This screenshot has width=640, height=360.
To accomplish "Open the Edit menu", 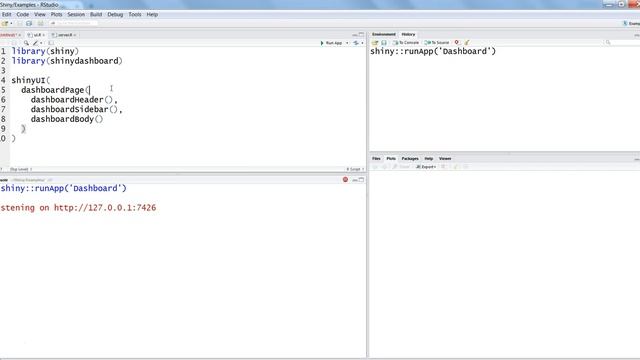I will click(x=7, y=14).
